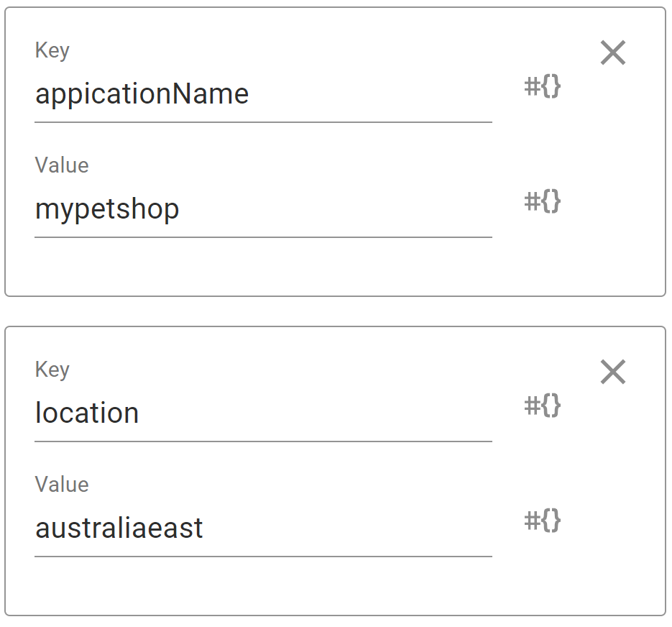
Task: Select the card containing appicationName parameter
Action: (x=335, y=152)
